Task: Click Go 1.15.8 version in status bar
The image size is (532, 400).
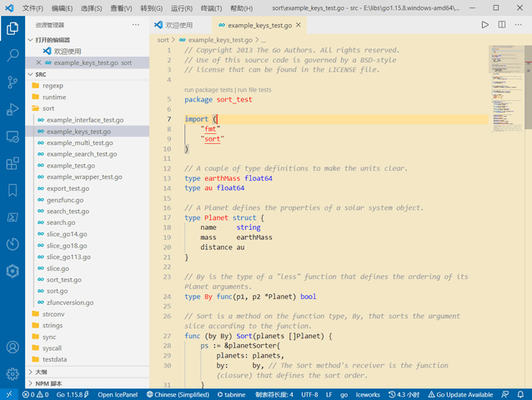Action: click(x=73, y=394)
